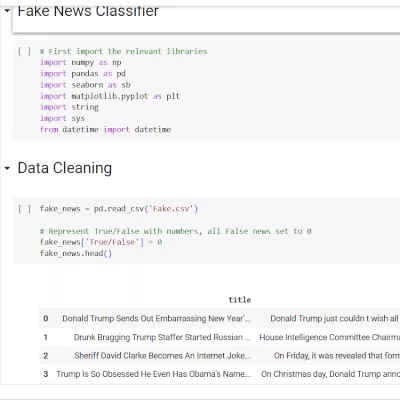
Task: Run the fake_news read_csv code cell
Action: tap(24, 209)
